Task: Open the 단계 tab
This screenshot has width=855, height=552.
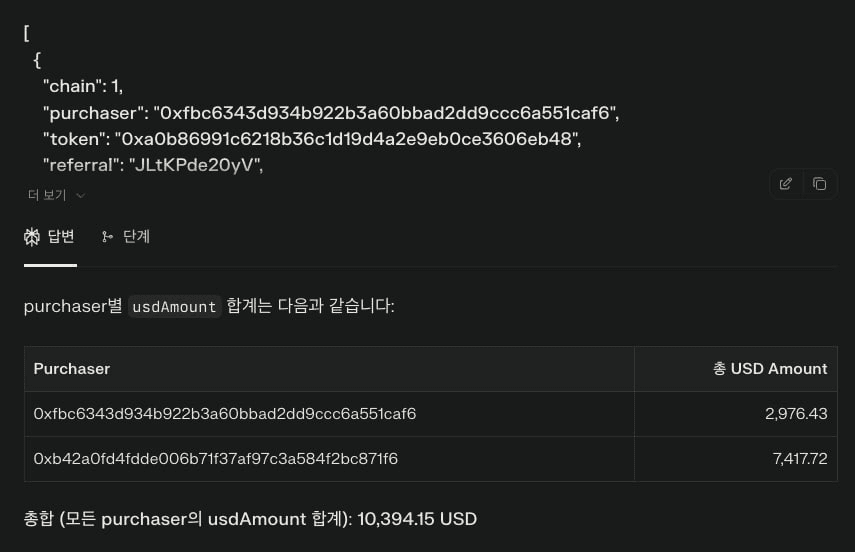Action: click(x=126, y=237)
